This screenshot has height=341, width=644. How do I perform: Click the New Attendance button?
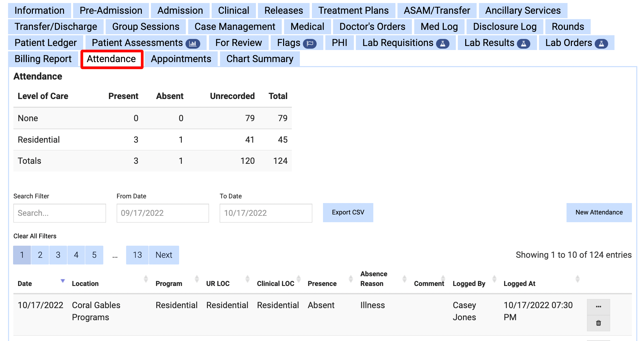coord(599,212)
